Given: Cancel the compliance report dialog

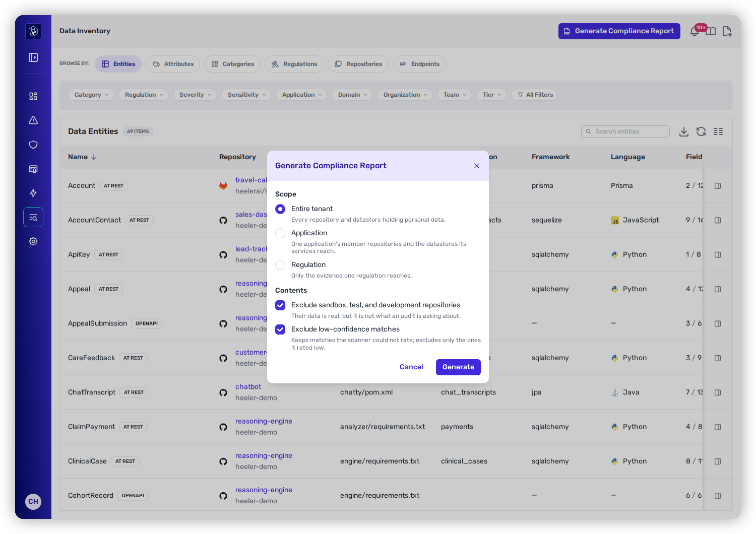Looking at the screenshot, I should 411,367.
